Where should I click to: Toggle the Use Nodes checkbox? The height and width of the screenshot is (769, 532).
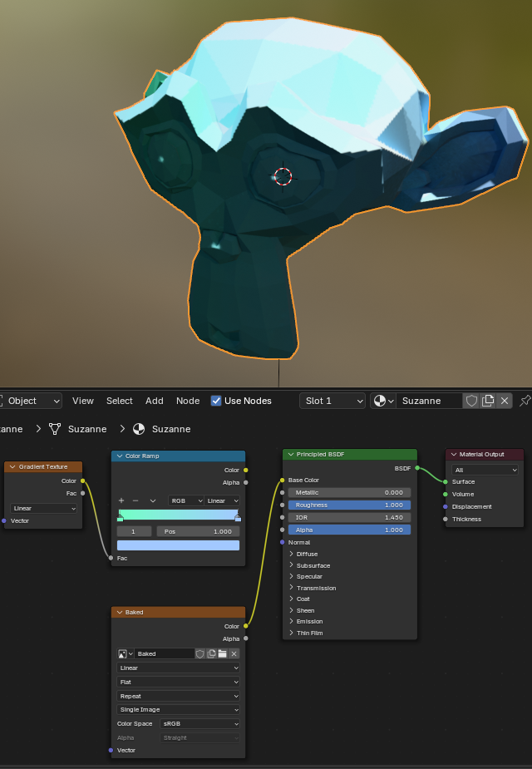(216, 401)
